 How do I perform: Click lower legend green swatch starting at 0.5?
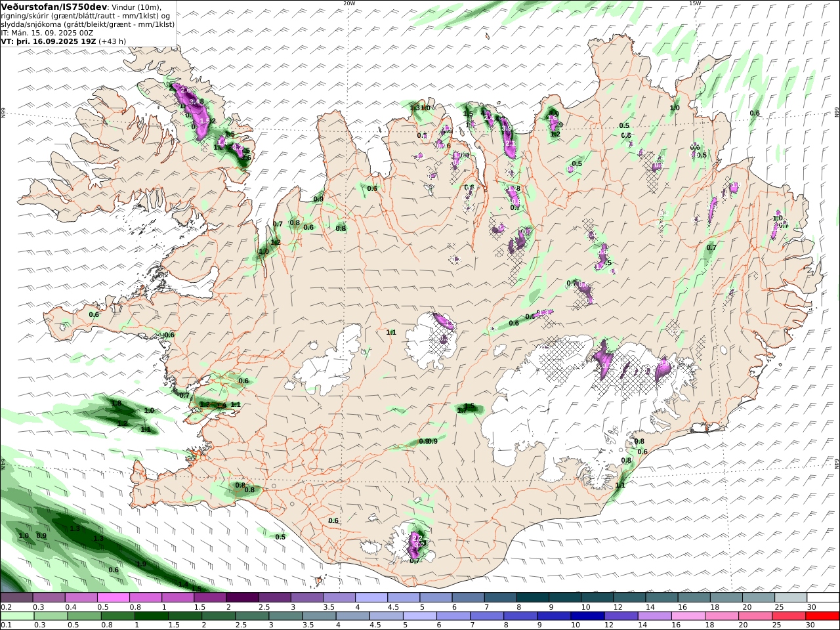pos(85,616)
